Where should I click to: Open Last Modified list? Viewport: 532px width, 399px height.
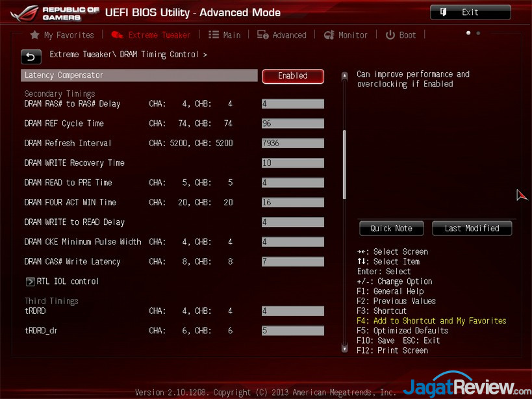[x=472, y=228]
